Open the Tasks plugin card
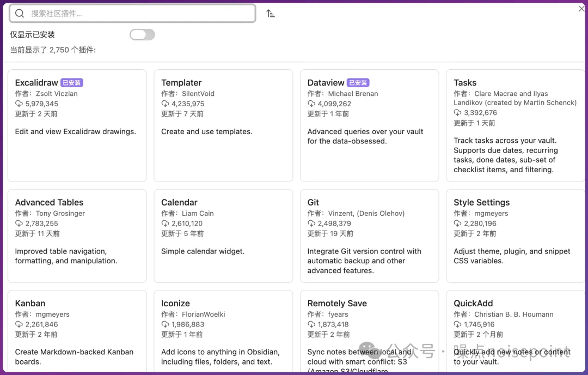 tap(516, 125)
